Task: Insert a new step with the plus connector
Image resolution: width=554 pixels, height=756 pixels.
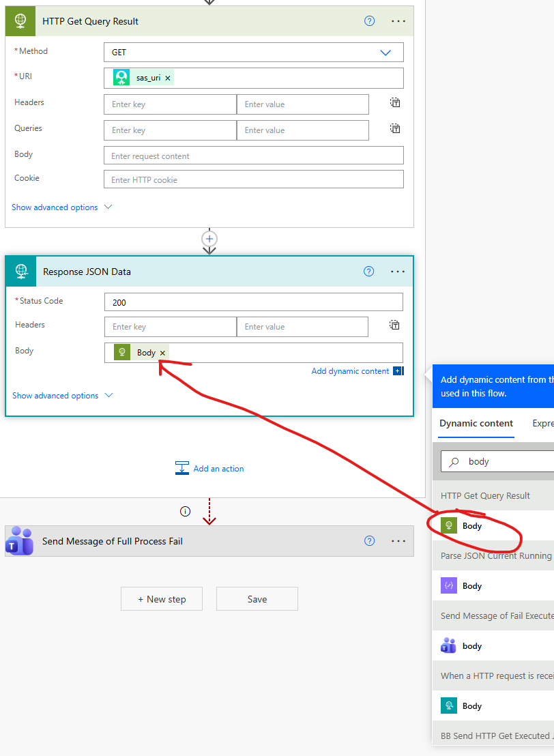Action: [x=209, y=239]
